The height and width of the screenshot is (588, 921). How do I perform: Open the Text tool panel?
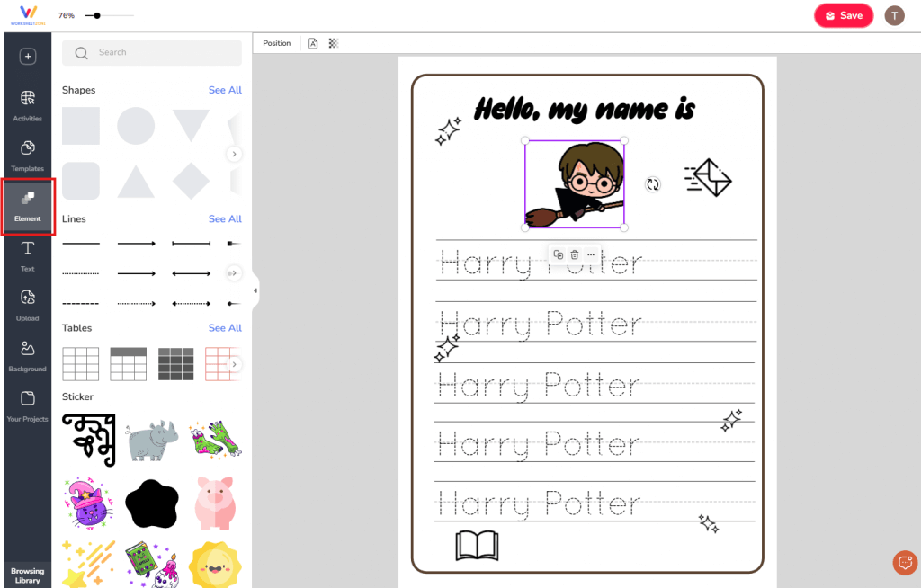coord(28,256)
